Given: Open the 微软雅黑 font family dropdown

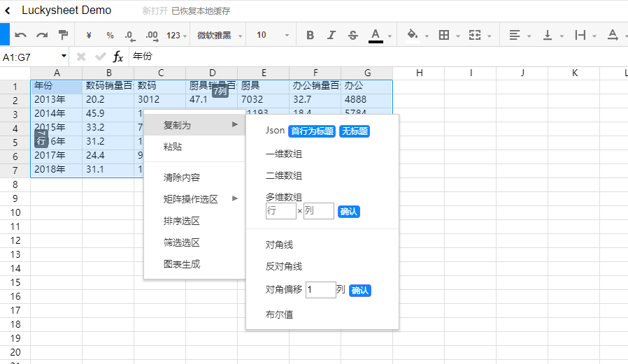Looking at the screenshot, I should 220,36.
